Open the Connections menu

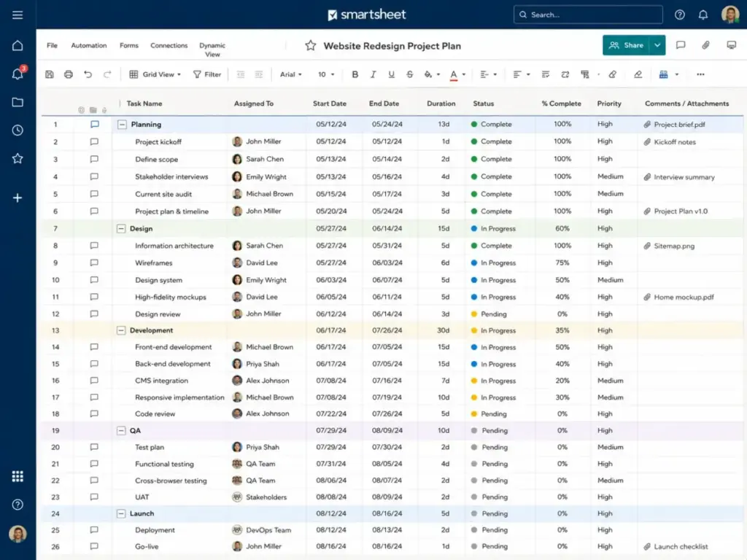click(x=169, y=45)
